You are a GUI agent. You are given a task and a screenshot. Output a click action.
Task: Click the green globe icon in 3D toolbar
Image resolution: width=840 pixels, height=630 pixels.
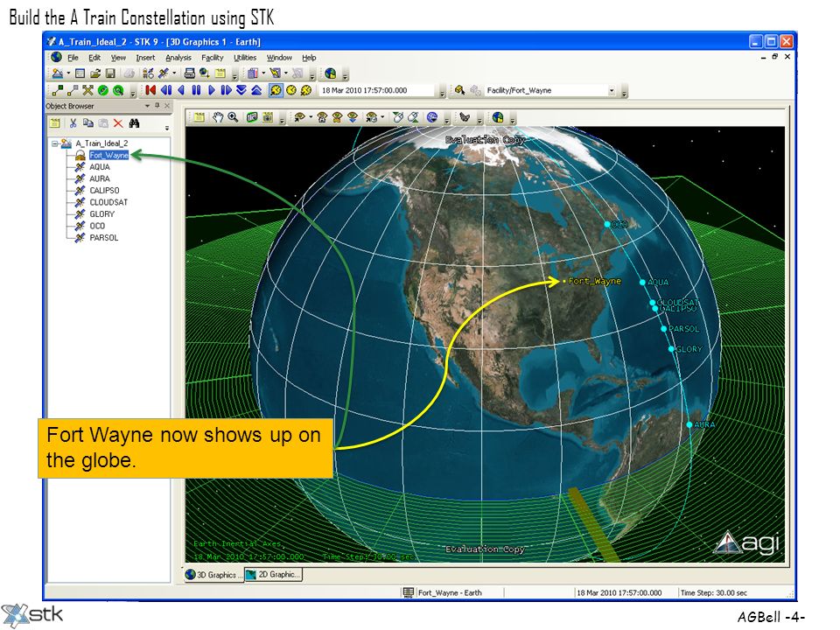498,117
